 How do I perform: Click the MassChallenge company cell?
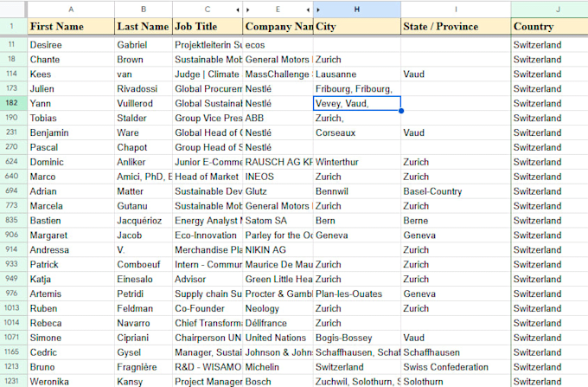(x=278, y=74)
